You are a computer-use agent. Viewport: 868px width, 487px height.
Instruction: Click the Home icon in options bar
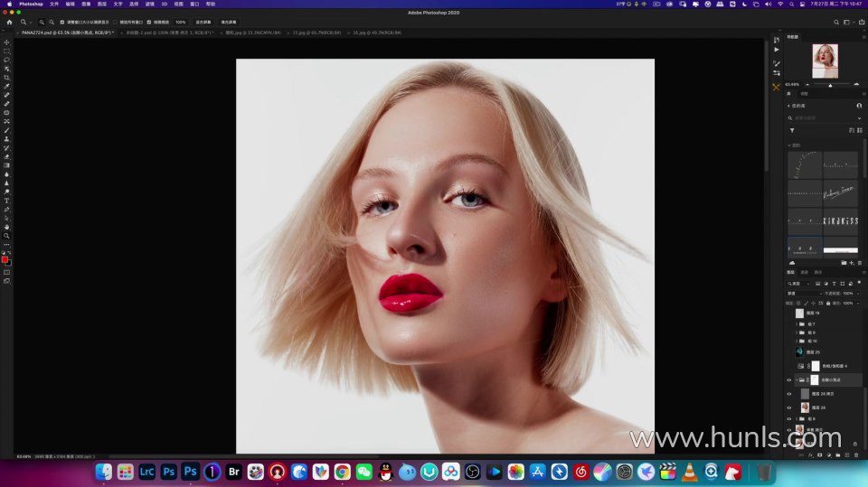point(9,22)
